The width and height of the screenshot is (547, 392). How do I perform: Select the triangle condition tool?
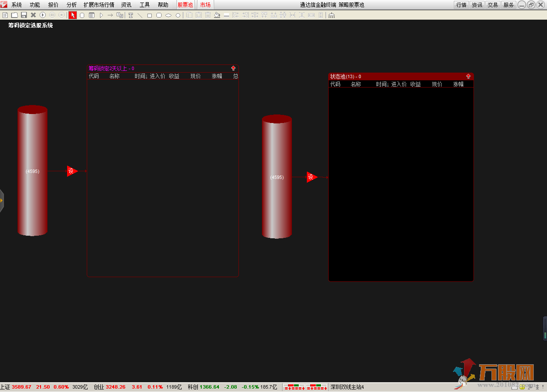point(101,15)
